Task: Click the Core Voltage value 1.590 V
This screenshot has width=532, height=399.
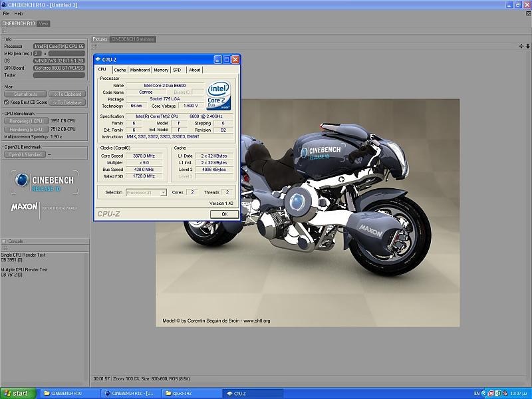Action: coord(191,106)
